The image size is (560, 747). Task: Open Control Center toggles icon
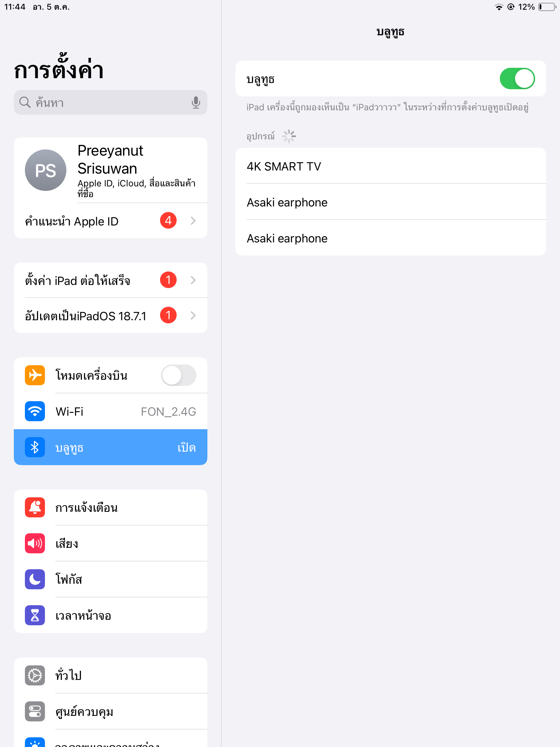(35, 711)
